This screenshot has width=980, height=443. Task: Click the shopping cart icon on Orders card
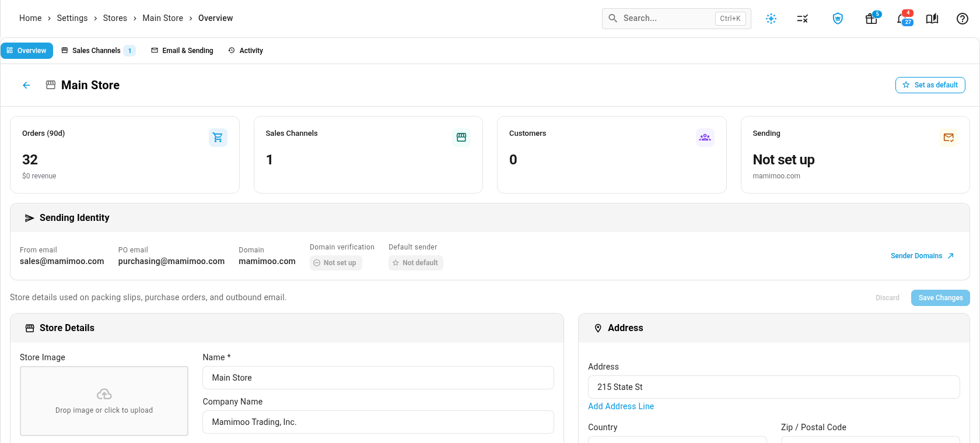218,138
